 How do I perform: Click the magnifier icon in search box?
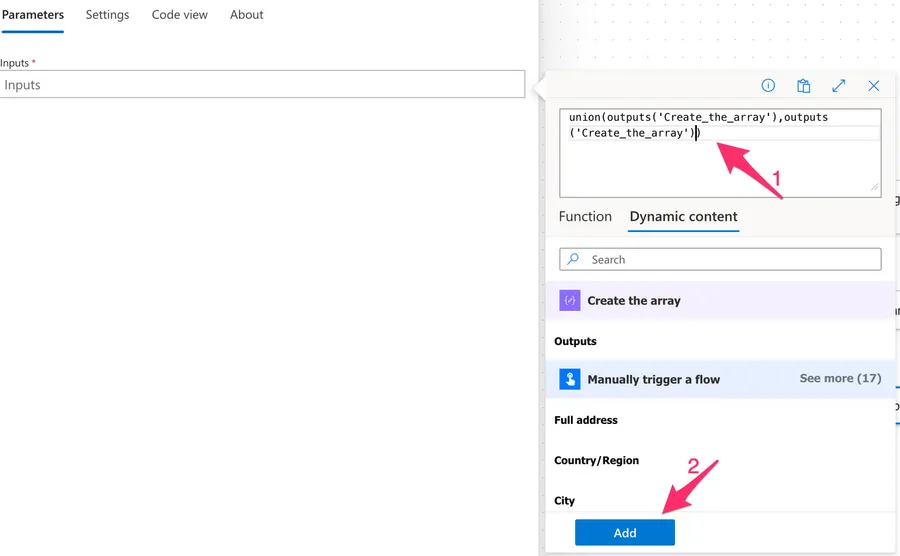(x=573, y=259)
